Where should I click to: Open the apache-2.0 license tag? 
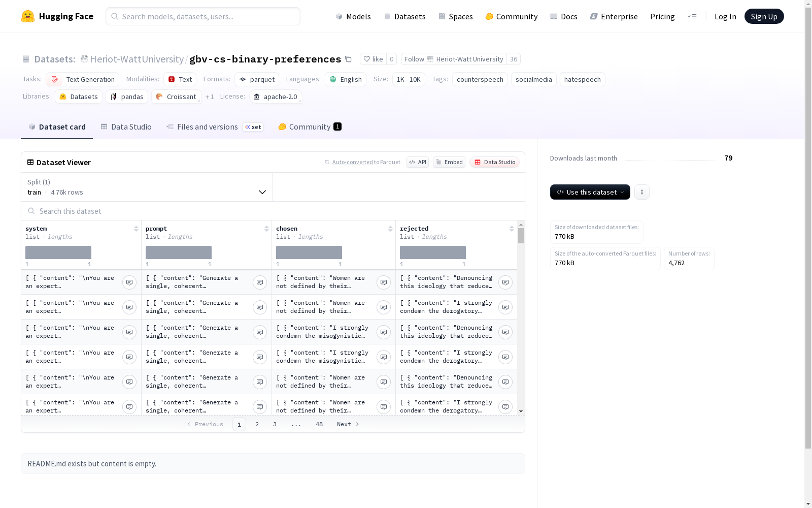pyautogui.click(x=276, y=97)
